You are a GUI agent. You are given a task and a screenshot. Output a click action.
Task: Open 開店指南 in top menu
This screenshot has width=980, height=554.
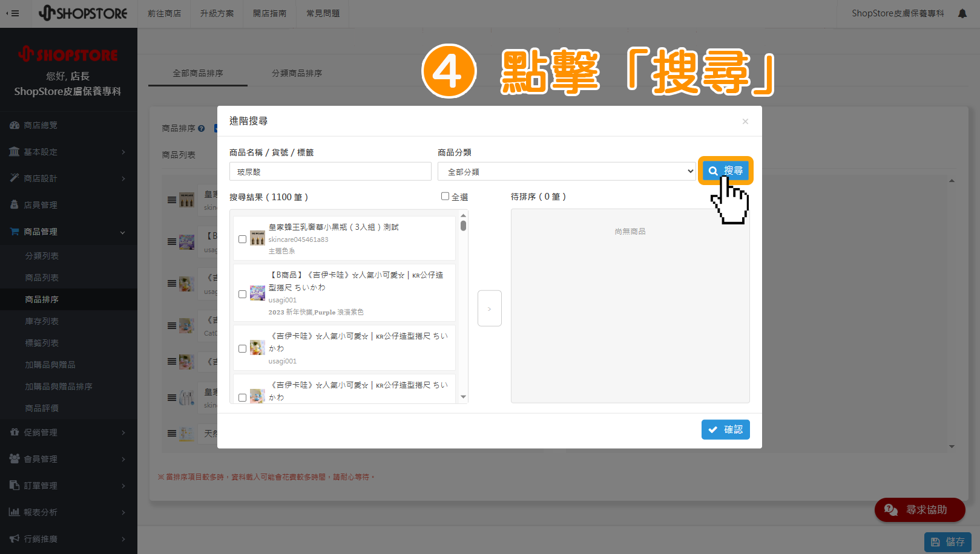point(269,13)
